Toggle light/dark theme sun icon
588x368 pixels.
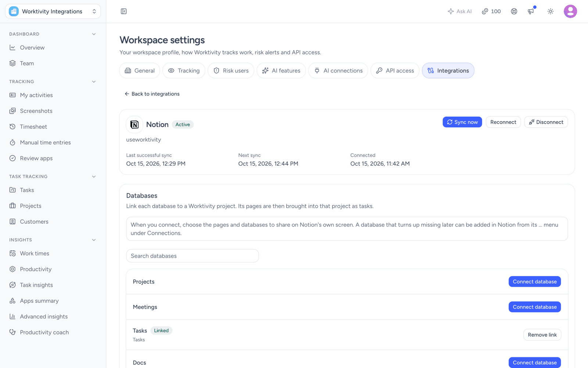551,11
